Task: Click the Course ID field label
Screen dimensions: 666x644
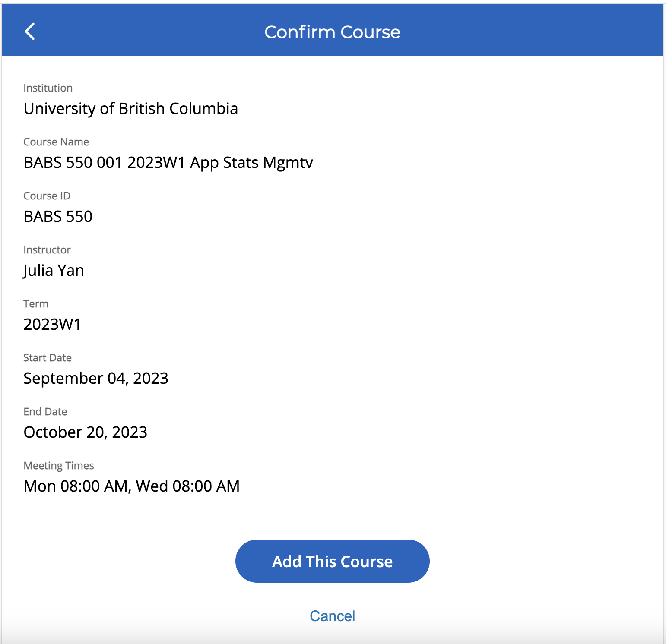Action: [x=47, y=196]
